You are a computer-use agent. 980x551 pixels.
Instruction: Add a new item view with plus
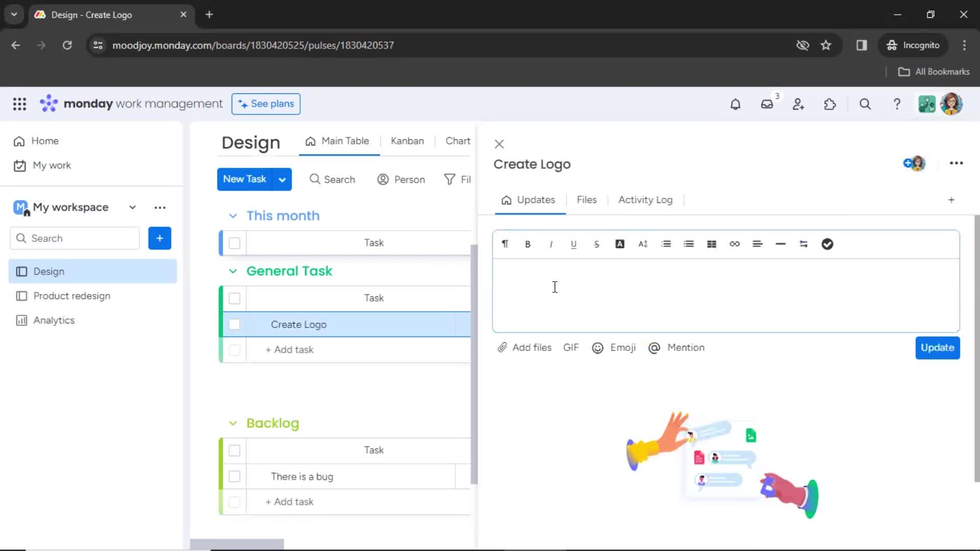(951, 200)
